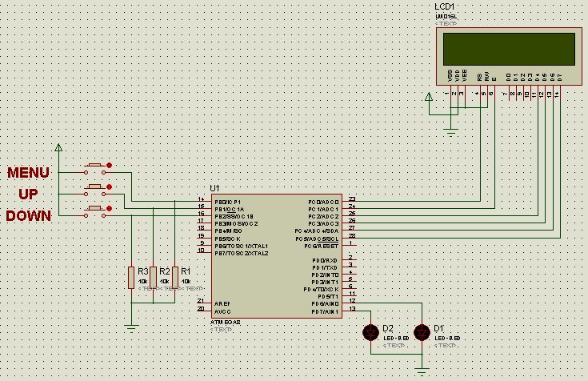
Task: Select the ground symbol below the LEDs
Action: [x=422, y=371]
